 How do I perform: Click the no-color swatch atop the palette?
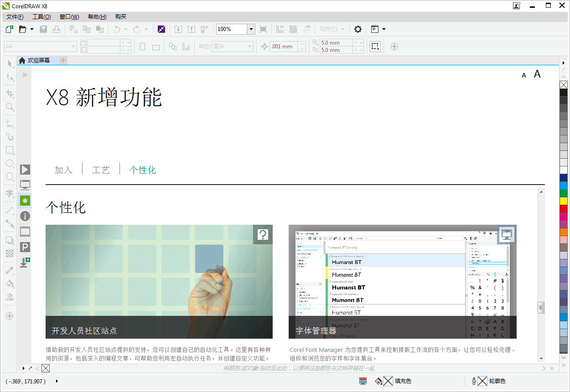(564, 84)
